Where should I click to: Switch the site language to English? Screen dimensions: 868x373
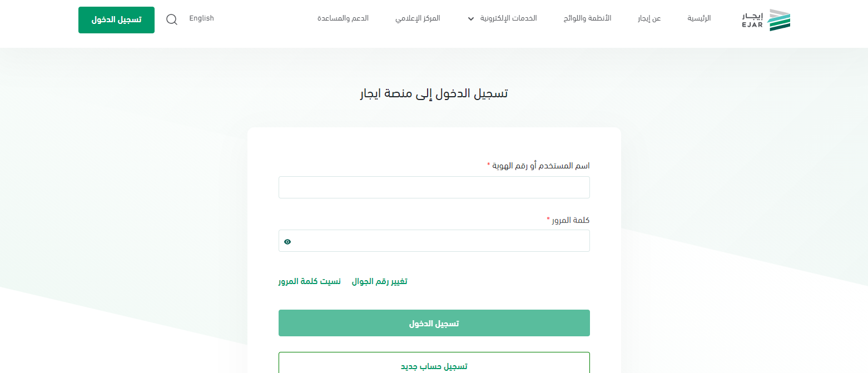pos(201,18)
